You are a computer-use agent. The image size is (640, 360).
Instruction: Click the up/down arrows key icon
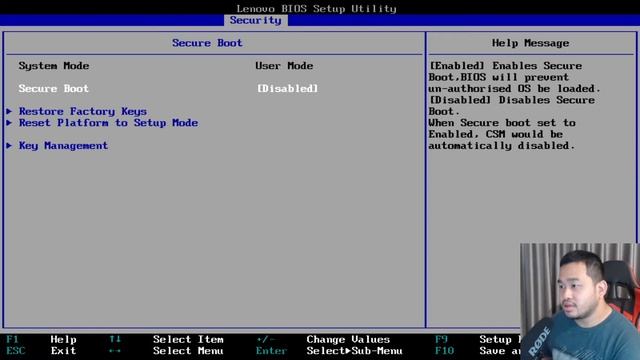[x=115, y=339]
